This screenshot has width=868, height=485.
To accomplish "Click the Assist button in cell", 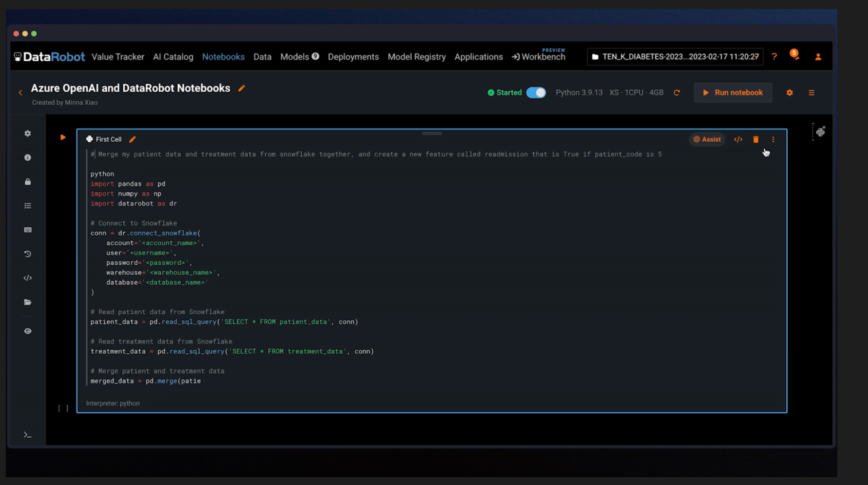I will (706, 140).
